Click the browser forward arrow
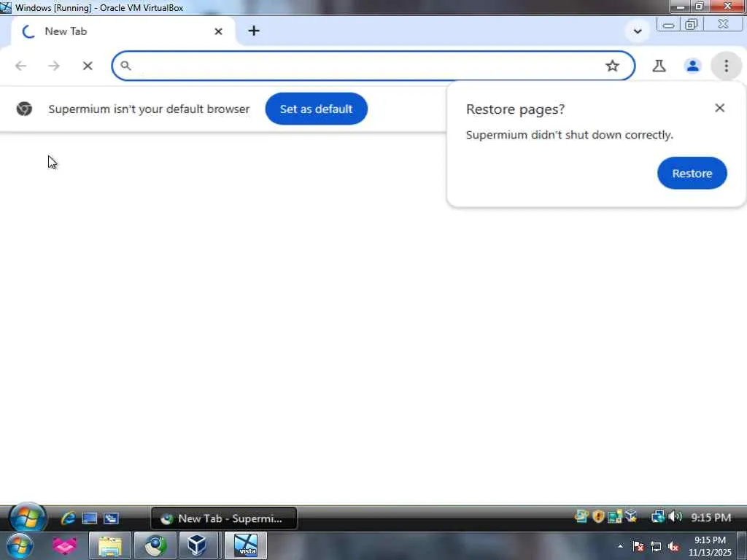The width and height of the screenshot is (747, 560). 54,66
